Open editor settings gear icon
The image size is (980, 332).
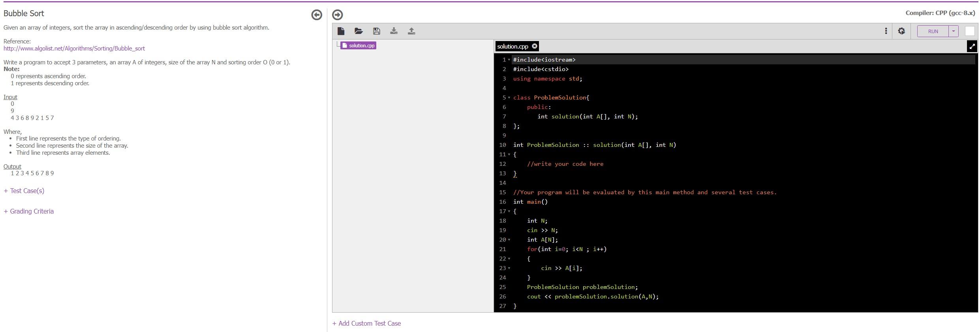click(901, 31)
